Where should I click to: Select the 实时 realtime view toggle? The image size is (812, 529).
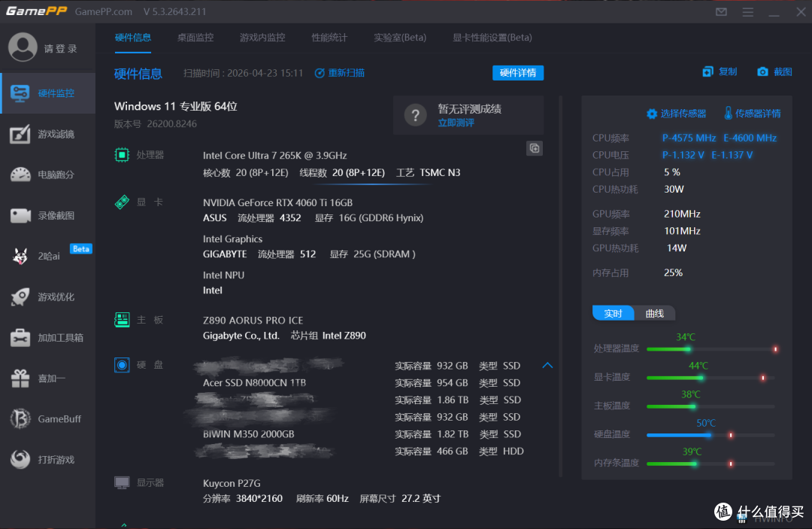614,313
